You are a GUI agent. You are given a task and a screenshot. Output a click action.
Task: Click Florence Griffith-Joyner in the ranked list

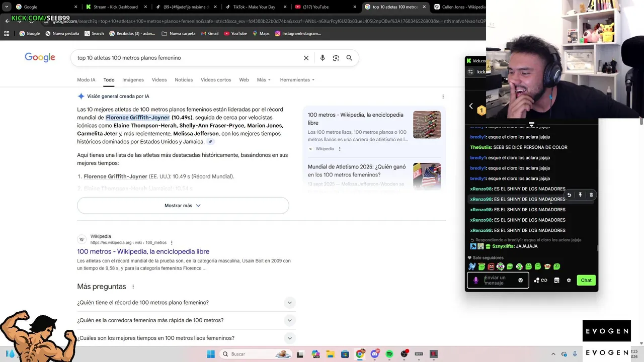point(115,176)
